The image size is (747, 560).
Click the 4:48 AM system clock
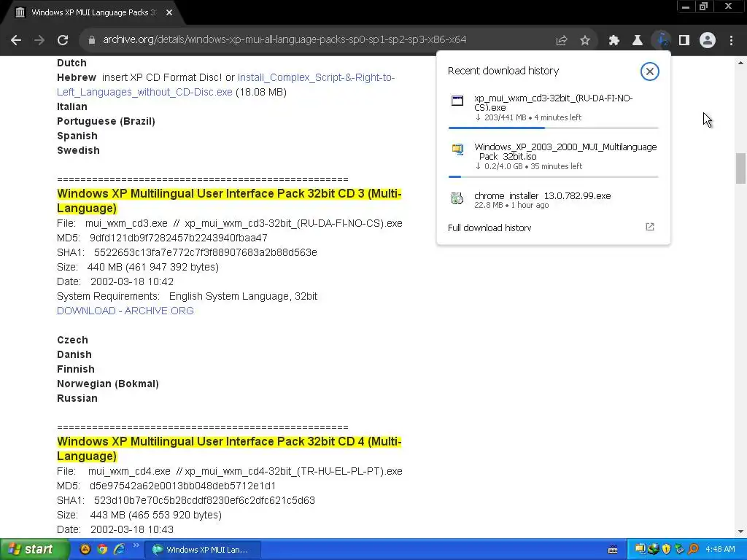coord(720,550)
